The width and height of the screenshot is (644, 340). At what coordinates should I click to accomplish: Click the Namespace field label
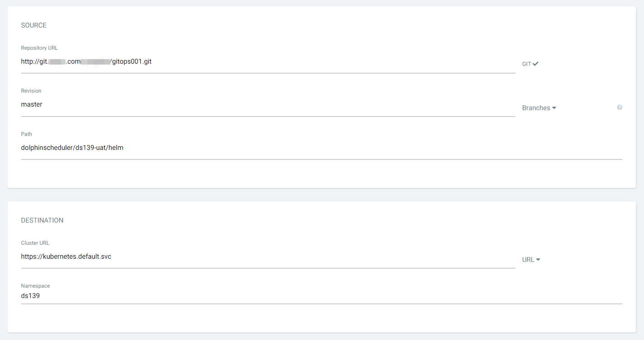[35, 286]
